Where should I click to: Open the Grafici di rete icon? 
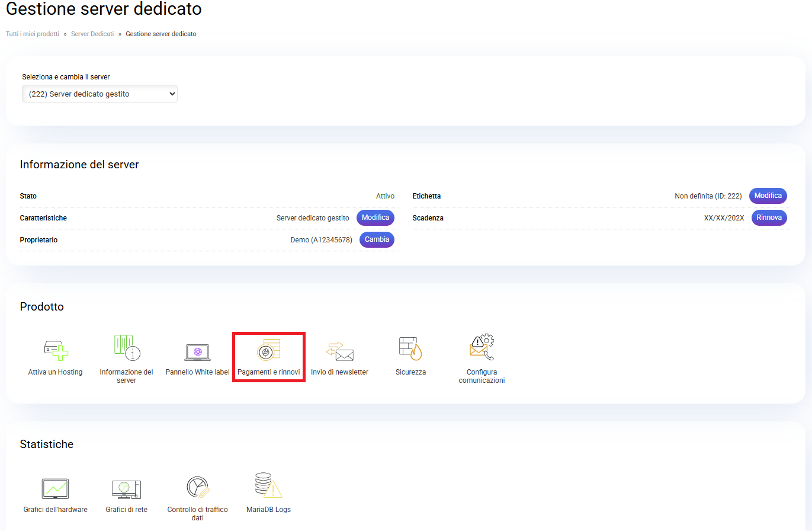pyautogui.click(x=126, y=489)
